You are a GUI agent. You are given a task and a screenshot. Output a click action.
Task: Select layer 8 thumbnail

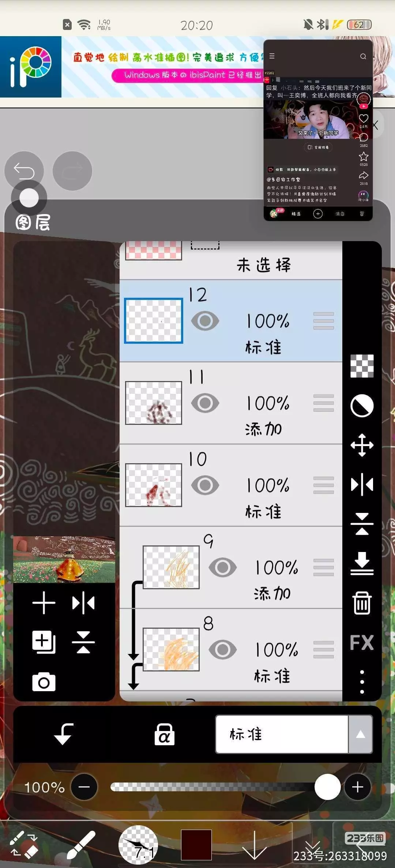(x=171, y=650)
